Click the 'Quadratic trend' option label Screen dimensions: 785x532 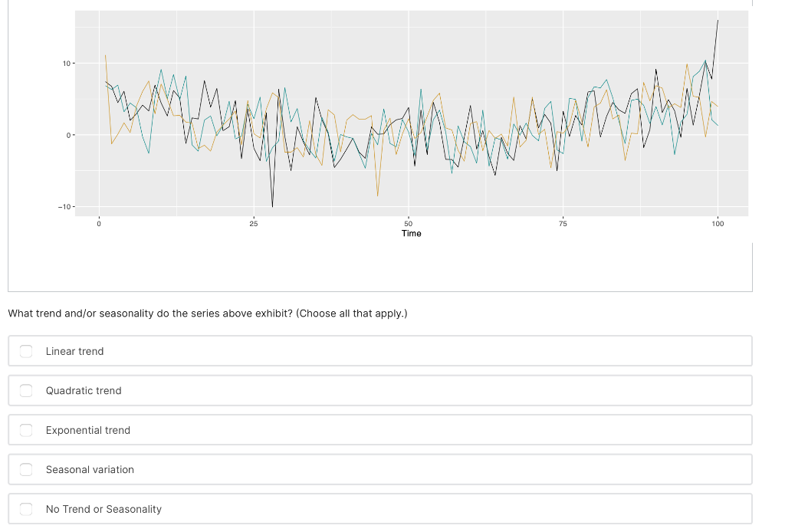84,391
